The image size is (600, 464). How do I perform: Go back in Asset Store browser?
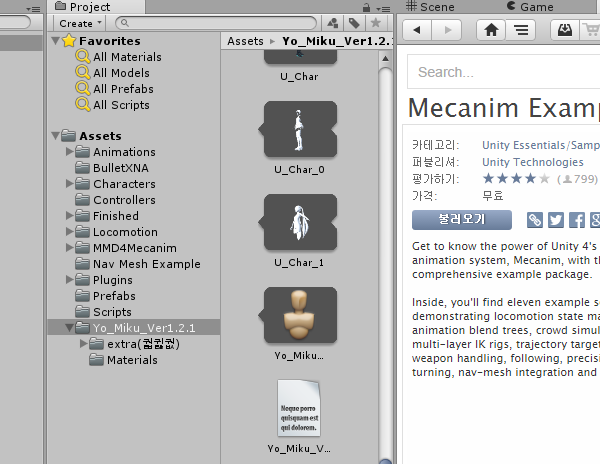417,30
